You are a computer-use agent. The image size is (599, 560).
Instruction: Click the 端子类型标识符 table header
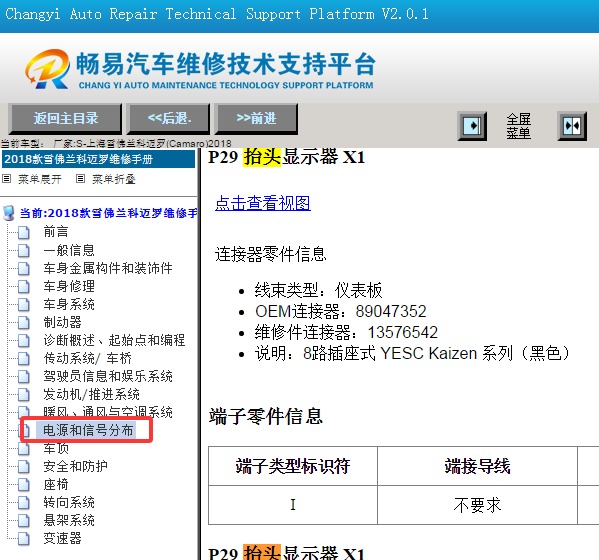[x=293, y=466]
